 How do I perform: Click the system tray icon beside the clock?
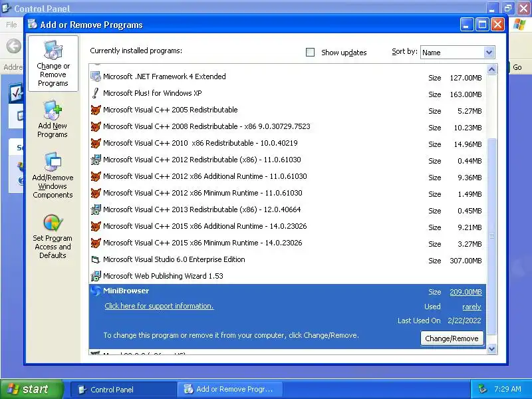tap(482, 389)
